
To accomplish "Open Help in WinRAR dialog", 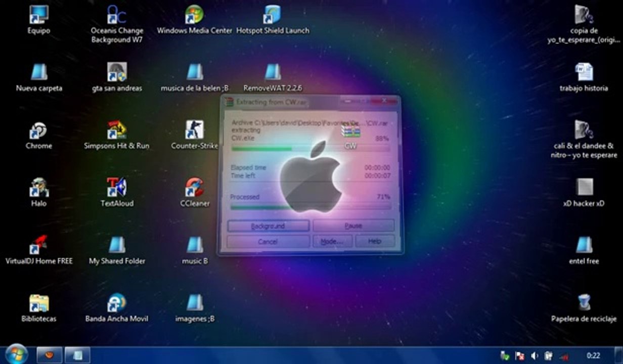I will click(375, 241).
